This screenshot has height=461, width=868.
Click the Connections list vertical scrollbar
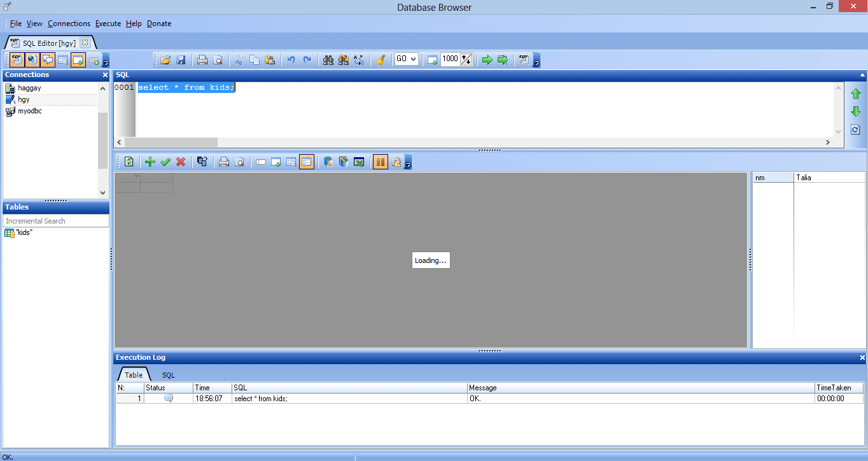coord(103,140)
